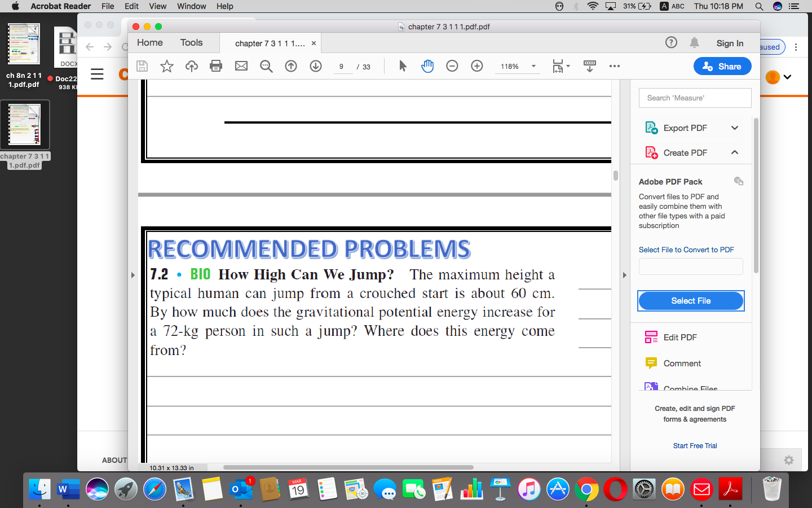
Task: Open the Window menu in menu bar
Action: click(192, 6)
